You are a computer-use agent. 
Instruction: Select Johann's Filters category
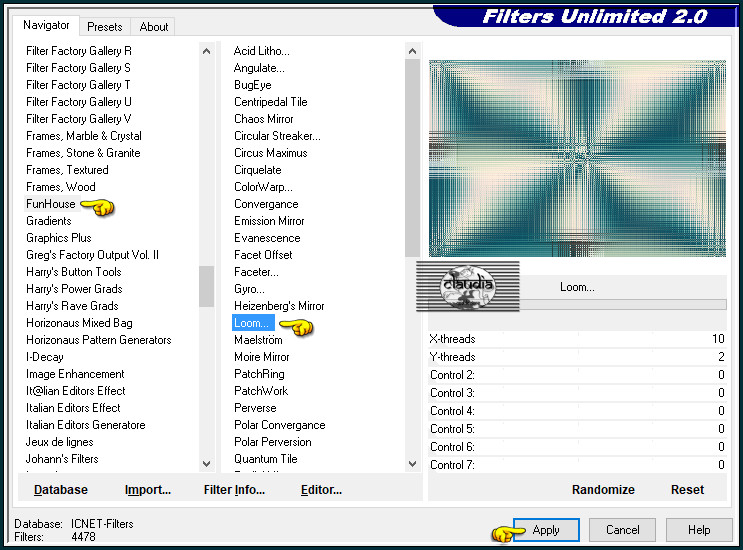(62, 459)
